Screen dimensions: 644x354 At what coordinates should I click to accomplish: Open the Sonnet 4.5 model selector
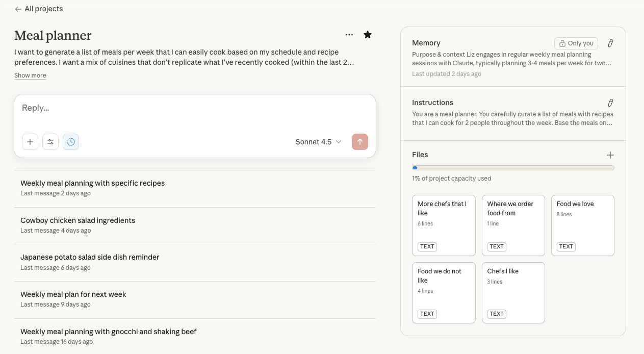[318, 142]
